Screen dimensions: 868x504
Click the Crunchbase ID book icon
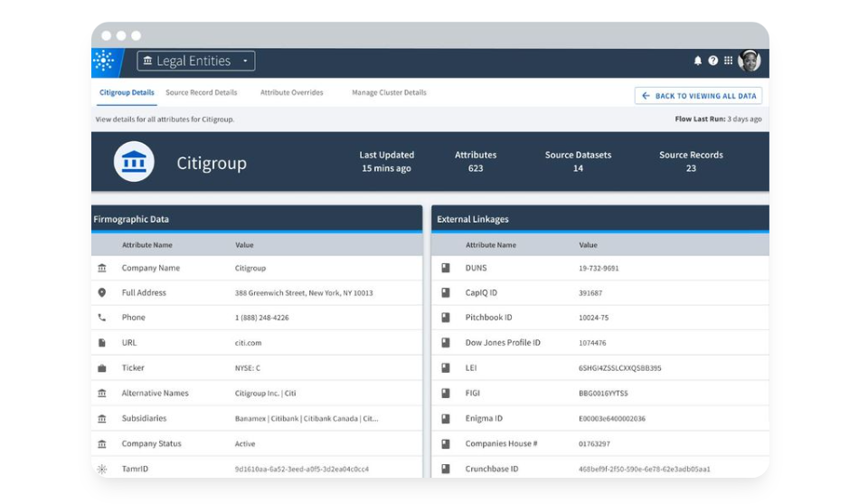[x=446, y=469]
